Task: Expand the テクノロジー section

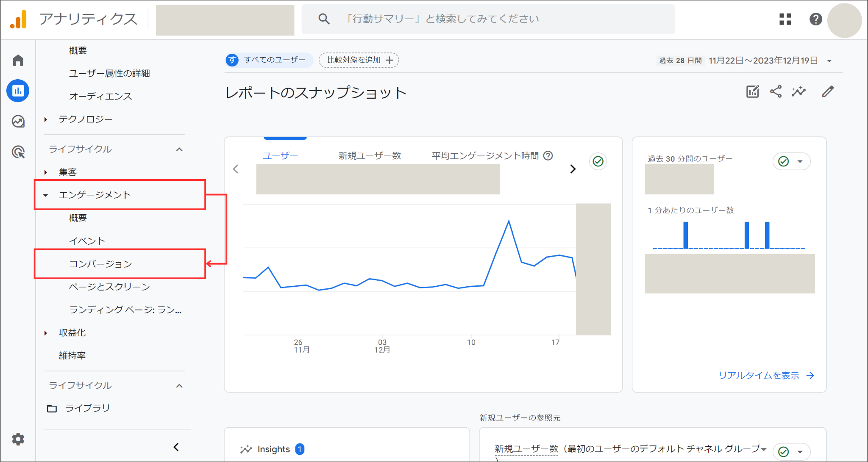Action: click(x=46, y=119)
